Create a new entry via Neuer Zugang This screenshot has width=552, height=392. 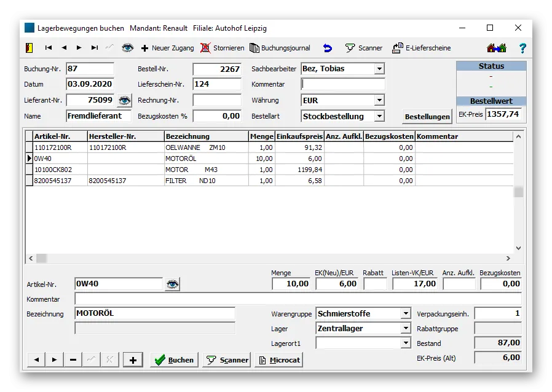point(165,48)
